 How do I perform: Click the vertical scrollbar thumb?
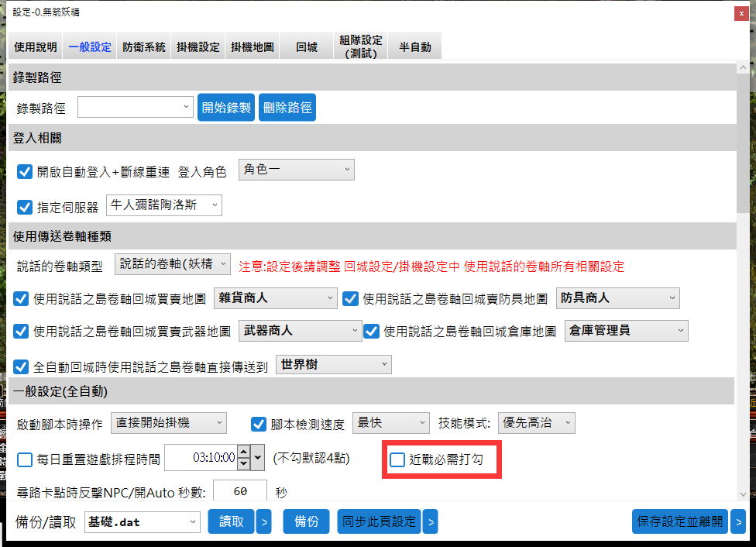[x=743, y=143]
